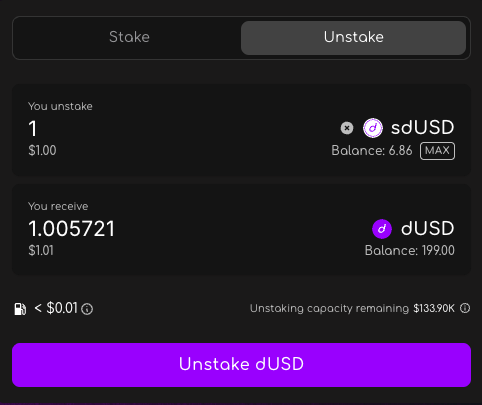The width and height of the screenshot is (482, 405).
Task: Open the gas fee info icon
Action: [87, 309]
